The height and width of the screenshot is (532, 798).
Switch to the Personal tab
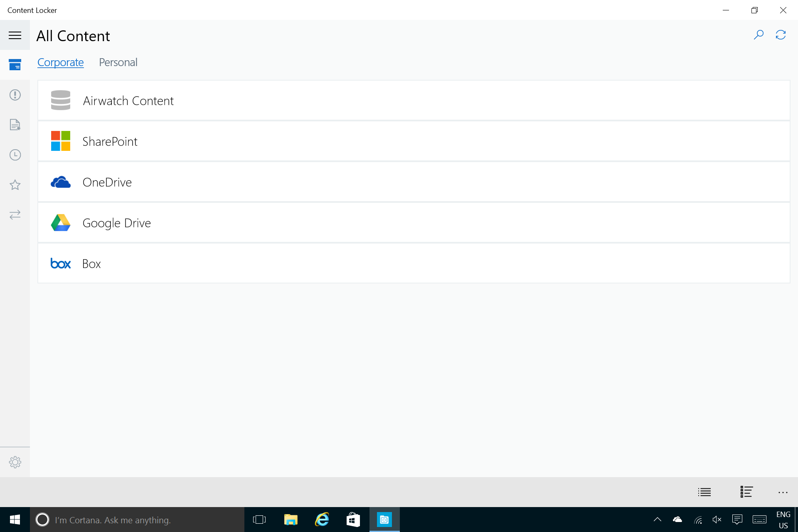click(118, 62)
